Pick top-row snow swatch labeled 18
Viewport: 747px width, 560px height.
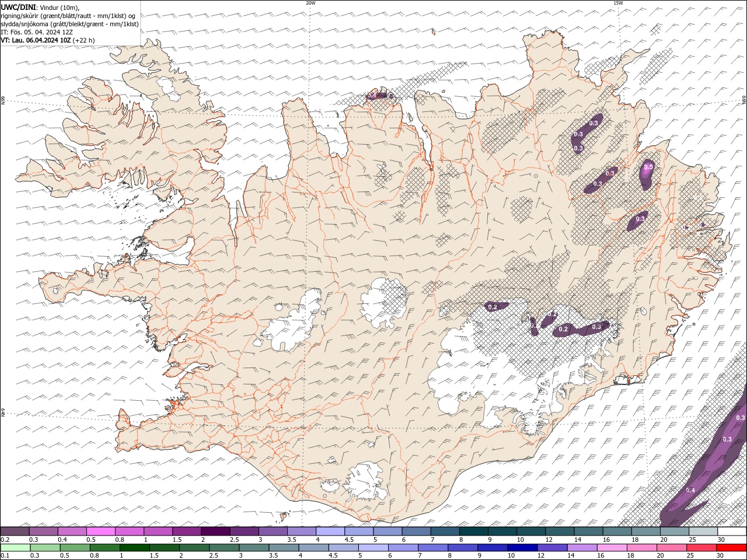(645, 531)
